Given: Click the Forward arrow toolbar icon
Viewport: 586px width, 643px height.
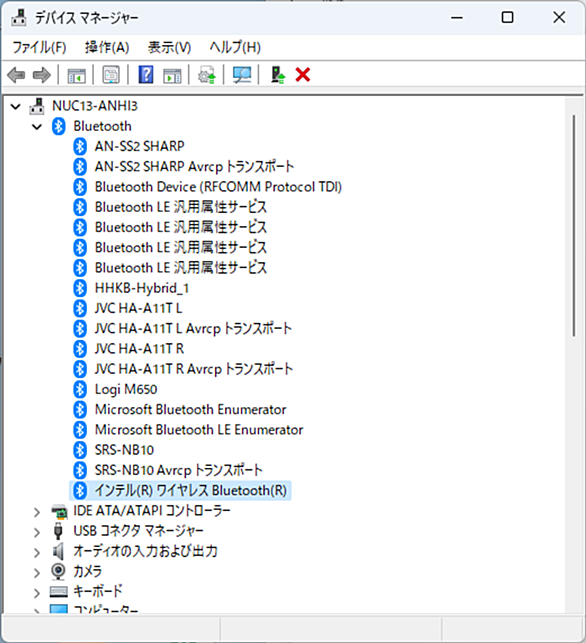Looking at the screenshot, I should tap(41, 75).
